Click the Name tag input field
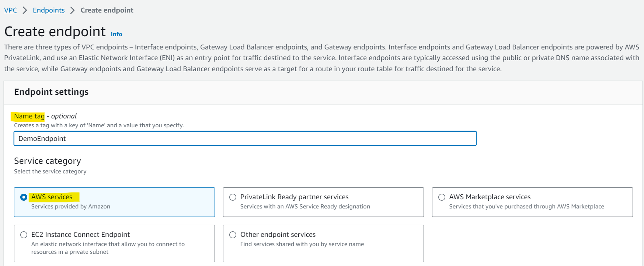The image size is (644, 266). (245, 139)
